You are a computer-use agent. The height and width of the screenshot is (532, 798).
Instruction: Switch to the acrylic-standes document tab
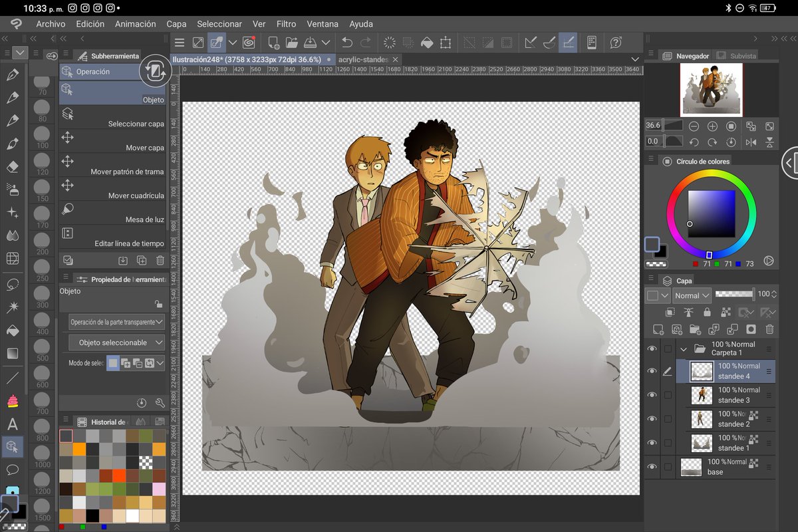pos(364,59)
